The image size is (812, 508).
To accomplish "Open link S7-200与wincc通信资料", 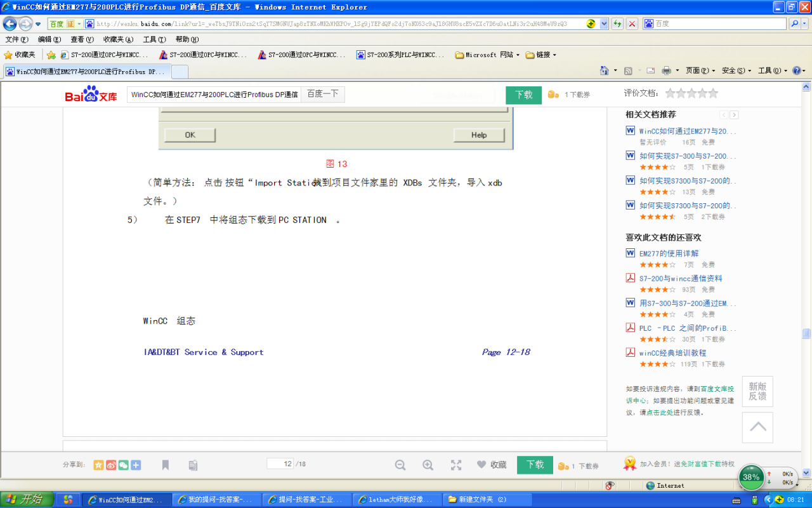I will [x=681, y=278].
